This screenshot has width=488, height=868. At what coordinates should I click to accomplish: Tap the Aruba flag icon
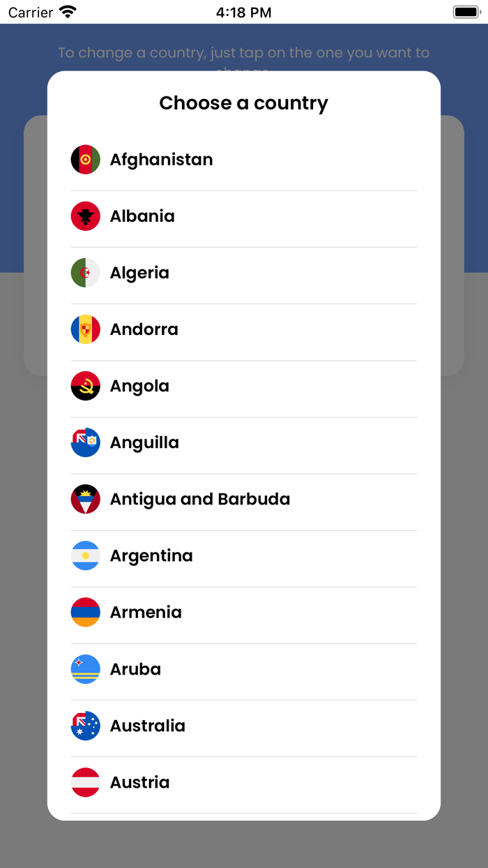point(86,669)
